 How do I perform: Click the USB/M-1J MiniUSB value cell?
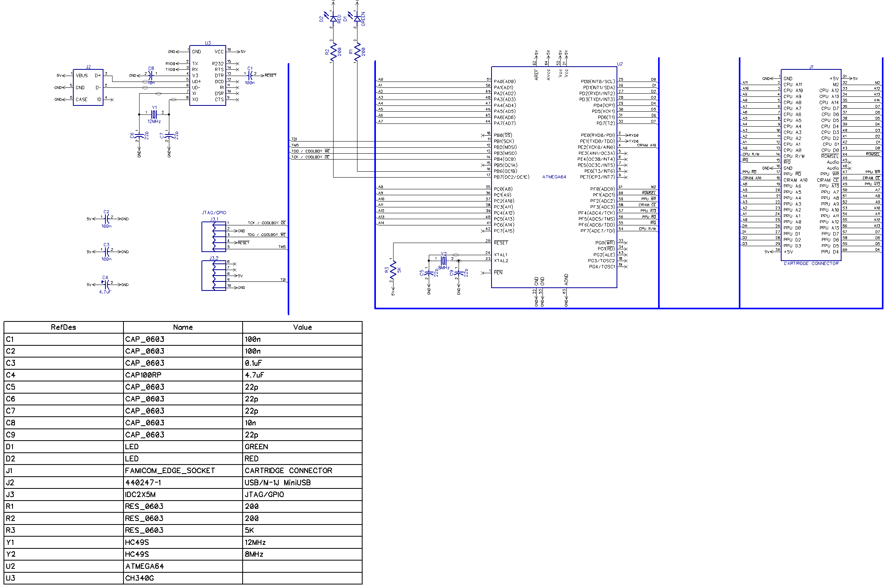coord(302,483)
